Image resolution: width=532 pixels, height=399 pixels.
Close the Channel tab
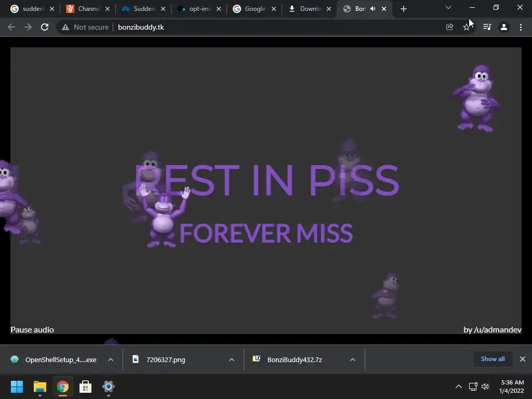108,9
